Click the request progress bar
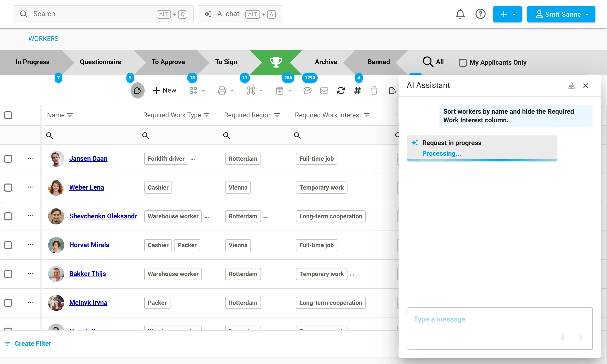607x364 pixels. [x=482, y=160]
